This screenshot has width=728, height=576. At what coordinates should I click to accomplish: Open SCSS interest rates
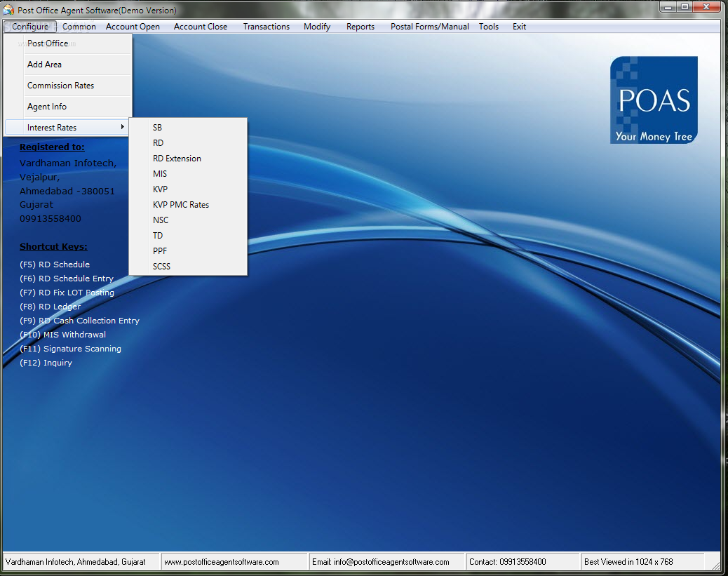pyautogui.click(x=188, y=267)
